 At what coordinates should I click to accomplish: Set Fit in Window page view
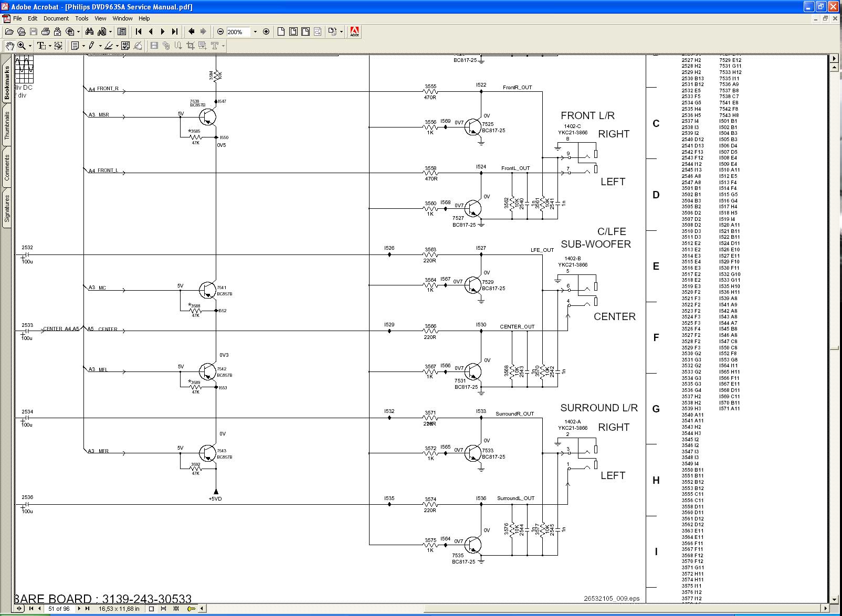(293, 31)
